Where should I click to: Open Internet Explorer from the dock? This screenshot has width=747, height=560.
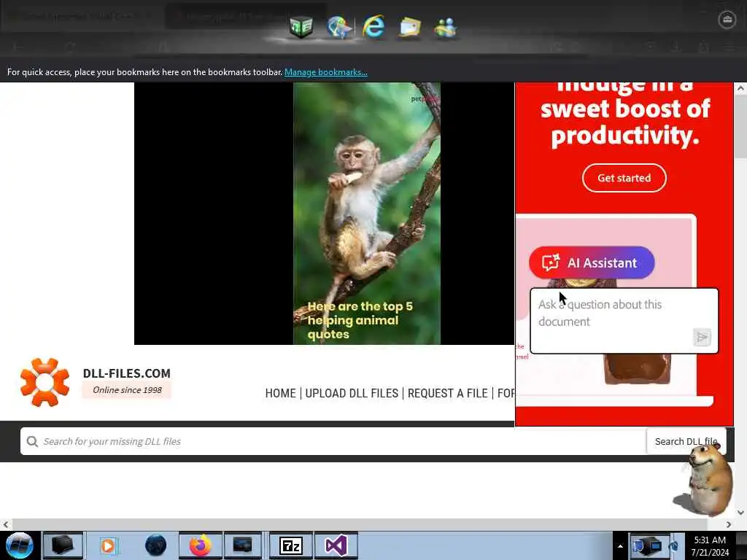coord(373,26)
